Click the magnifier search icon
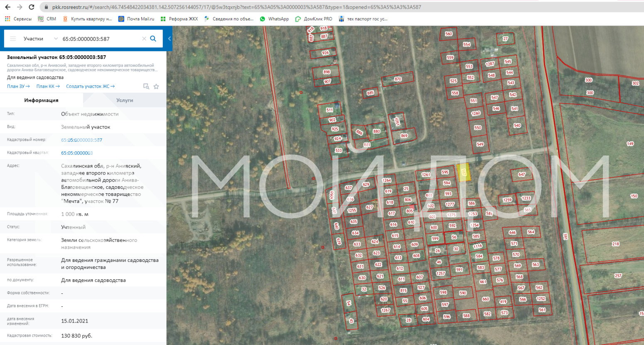Viewport: 644px width, 345px height. (153, 39)
